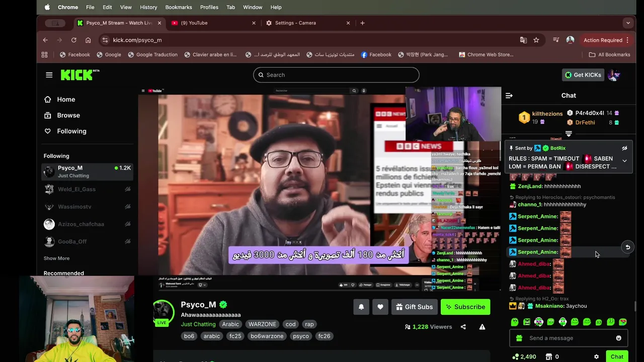The width and height of the screenshot is (644, 362).
Task: Click the fc26 tag
Action: 324,336
